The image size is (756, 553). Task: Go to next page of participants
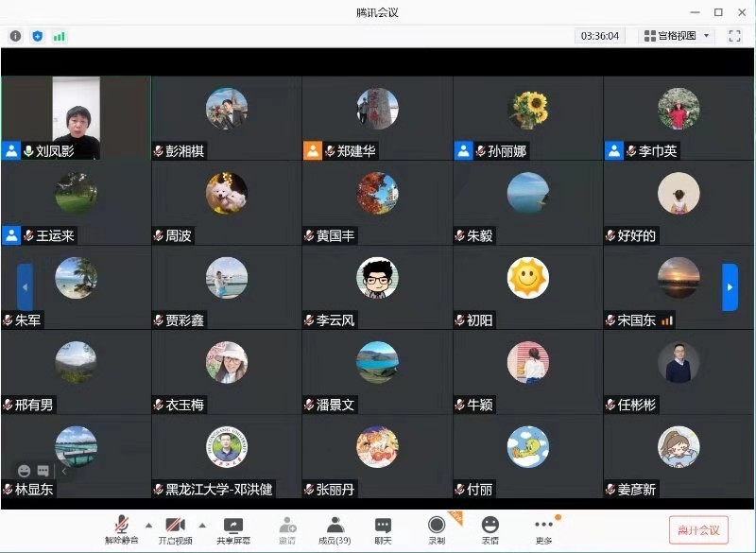click(x=730, y=287)
